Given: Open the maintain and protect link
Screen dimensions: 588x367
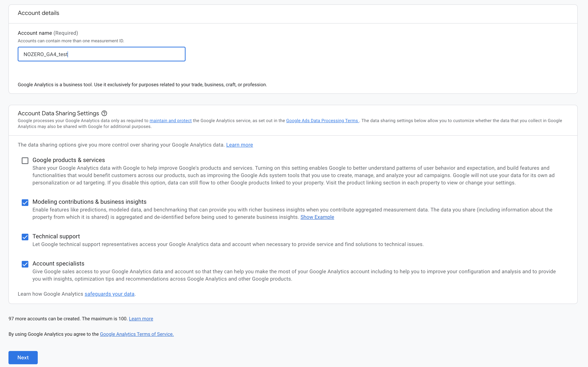Looking at the screenshot, I should click(171, 121).
